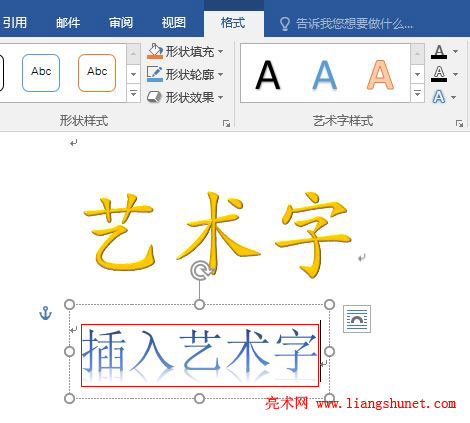Switch to the 邮件 tab
The image size is (470, 423).
point(68,23)
